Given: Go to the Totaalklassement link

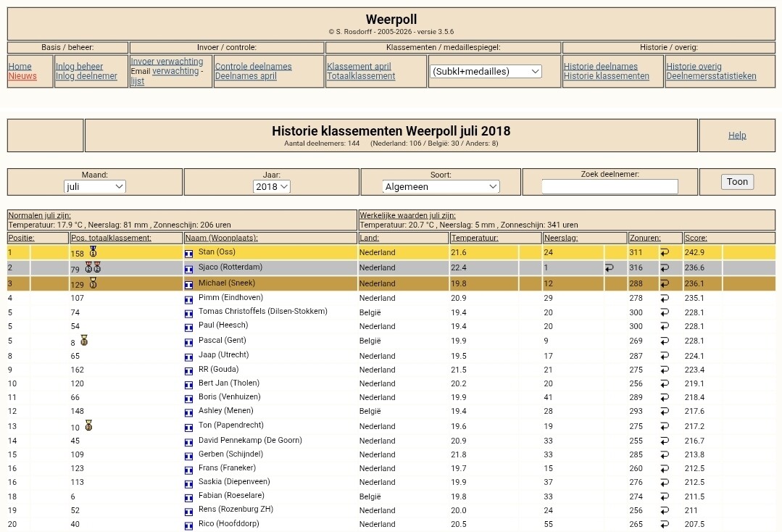Looking at the screenshot, I should (361, 76).
